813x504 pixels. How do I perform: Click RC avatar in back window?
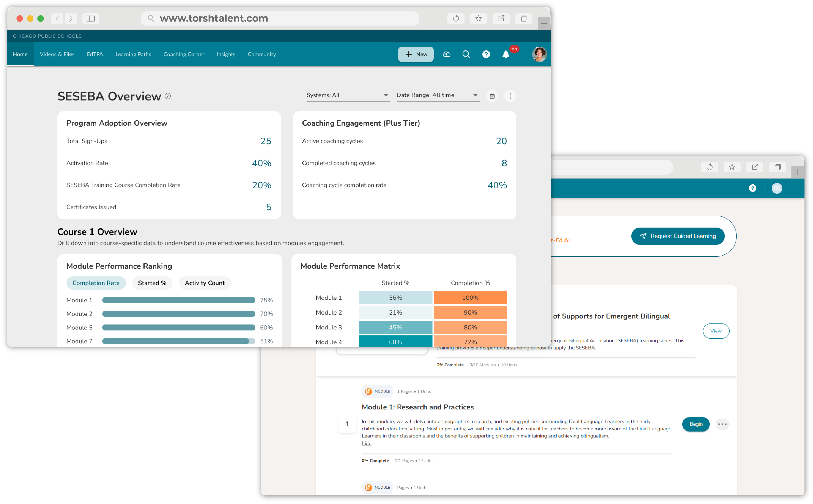click(x=777, y=188)
